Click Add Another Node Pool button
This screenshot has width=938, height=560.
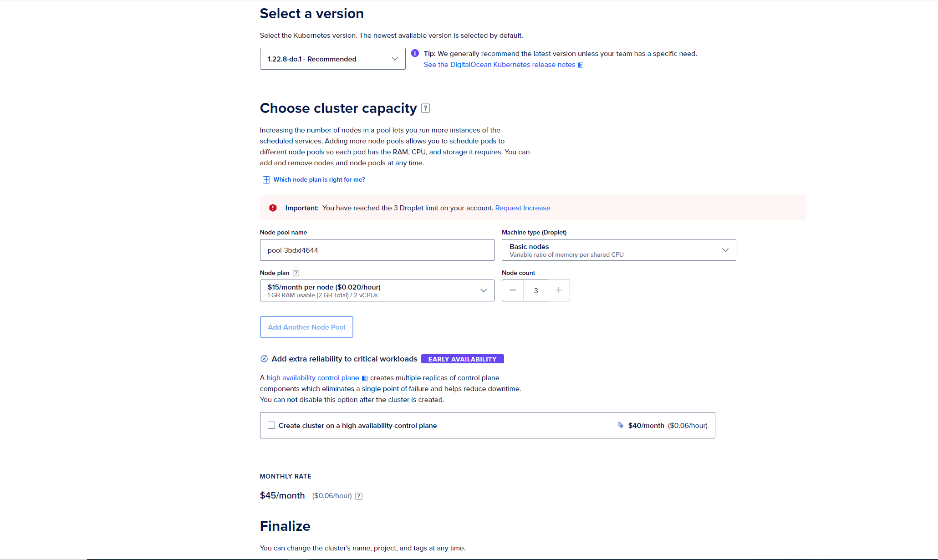click(306, 327)
